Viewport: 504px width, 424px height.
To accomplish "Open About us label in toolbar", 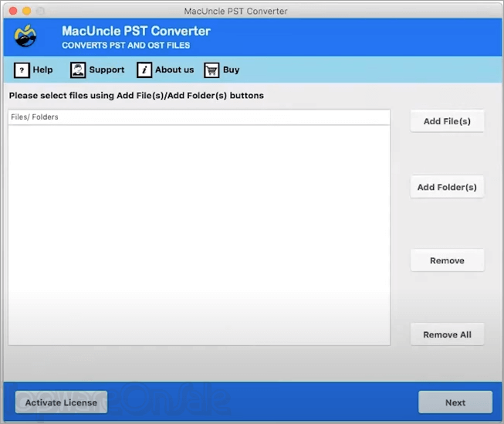I will 174,70.
